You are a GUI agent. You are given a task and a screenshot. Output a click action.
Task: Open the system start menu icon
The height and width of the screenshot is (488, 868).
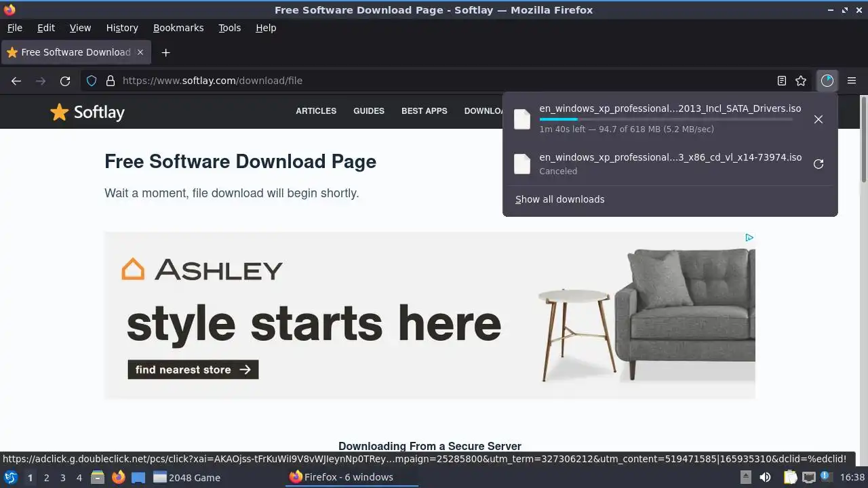point(10,477)
